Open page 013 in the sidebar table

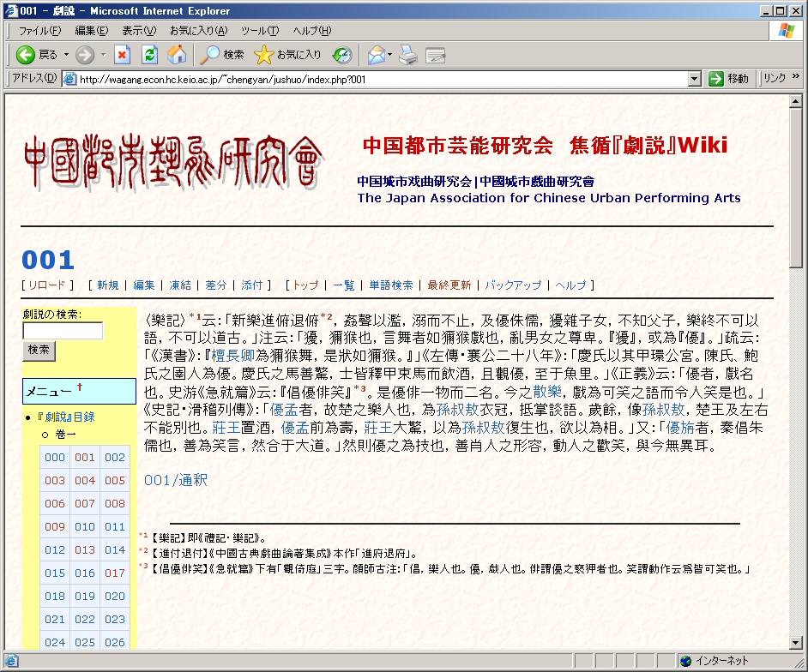(85, 549)
